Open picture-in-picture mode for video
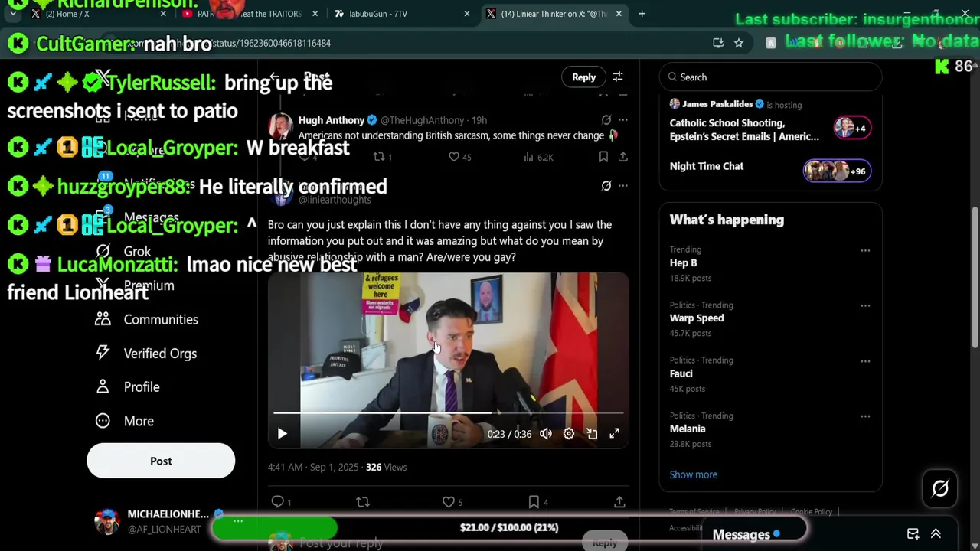The width and height of the screenshot is (980, 551). [x=592, y=434]
